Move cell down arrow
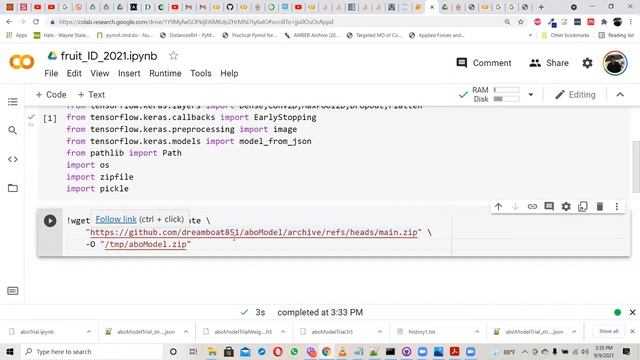 [515, 207]
